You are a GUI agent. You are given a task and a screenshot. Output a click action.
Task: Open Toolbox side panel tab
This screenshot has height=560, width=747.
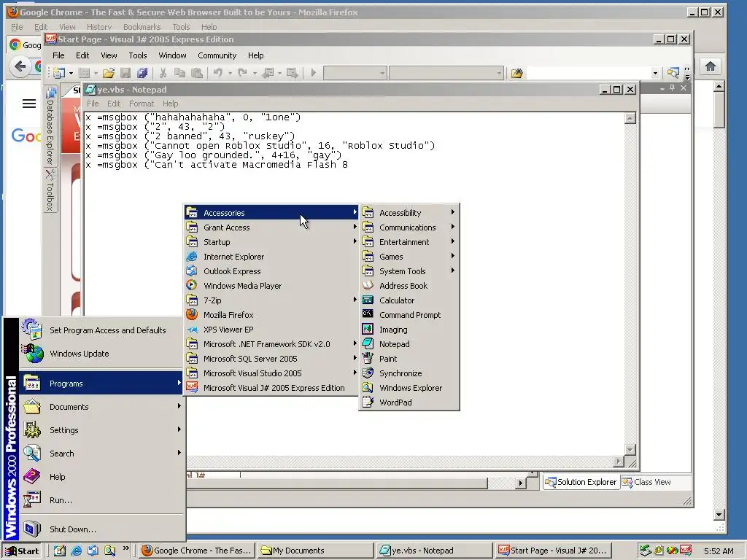(x=50, y=190)
